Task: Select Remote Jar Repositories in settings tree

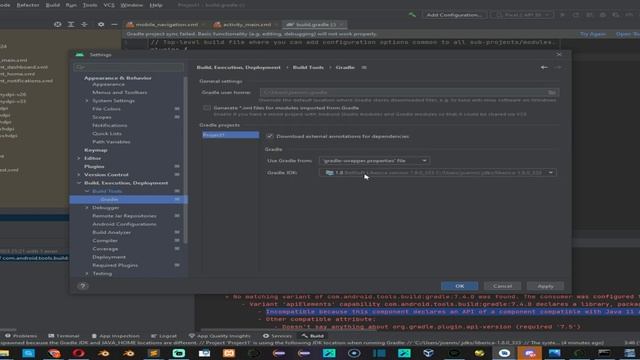Action: pos(124,216)
